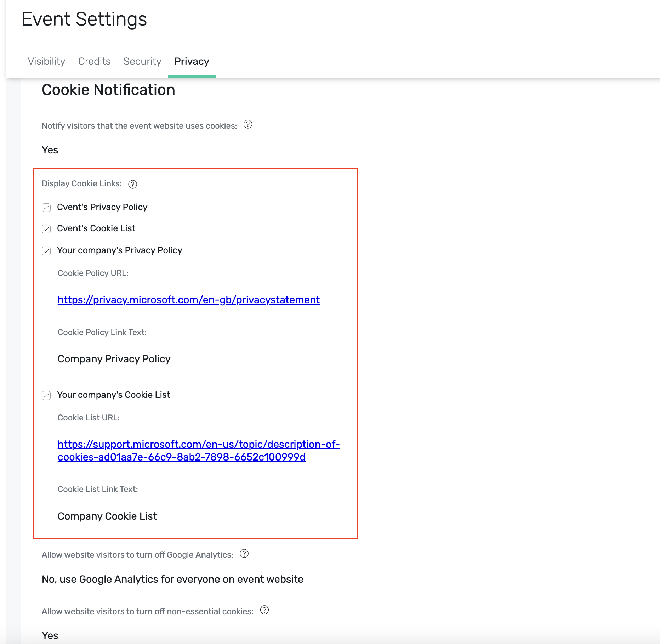Click the 'Cookie List Link Text:' label

tap(98, 489)
